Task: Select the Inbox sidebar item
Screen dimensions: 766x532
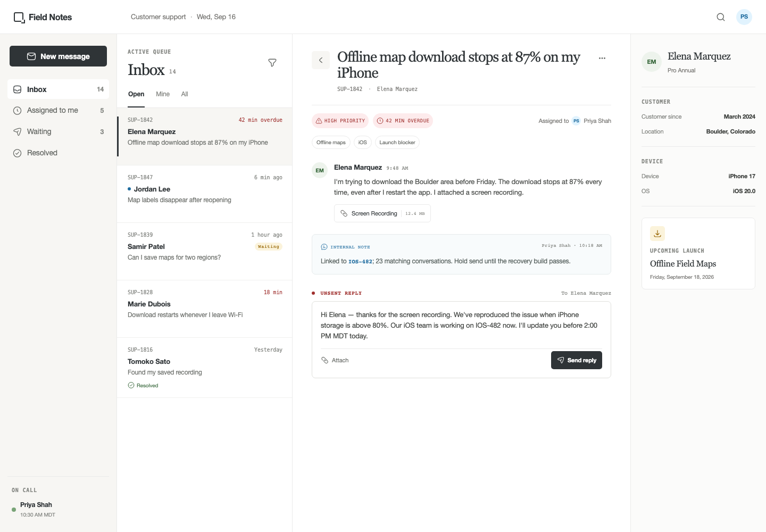Action: 58,89
